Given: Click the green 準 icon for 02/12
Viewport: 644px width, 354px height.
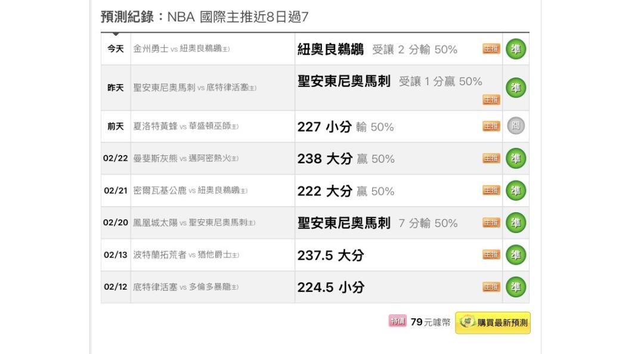Looking at the screenshot, I should click(516, 287).
